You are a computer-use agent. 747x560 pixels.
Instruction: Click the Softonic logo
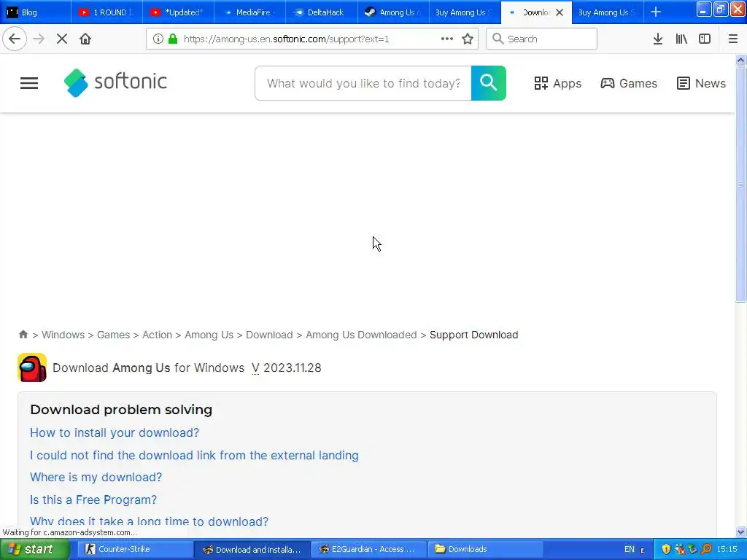click(115, 82)
